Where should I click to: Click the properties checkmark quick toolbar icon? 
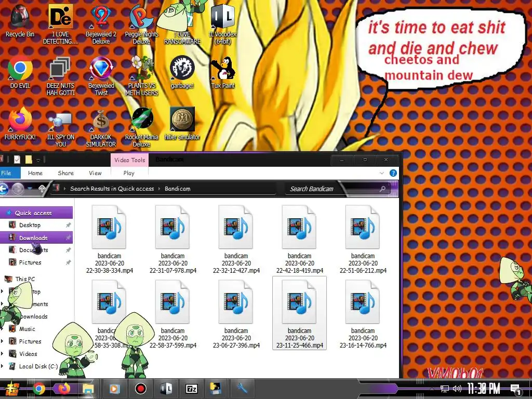tap(17, 159)
